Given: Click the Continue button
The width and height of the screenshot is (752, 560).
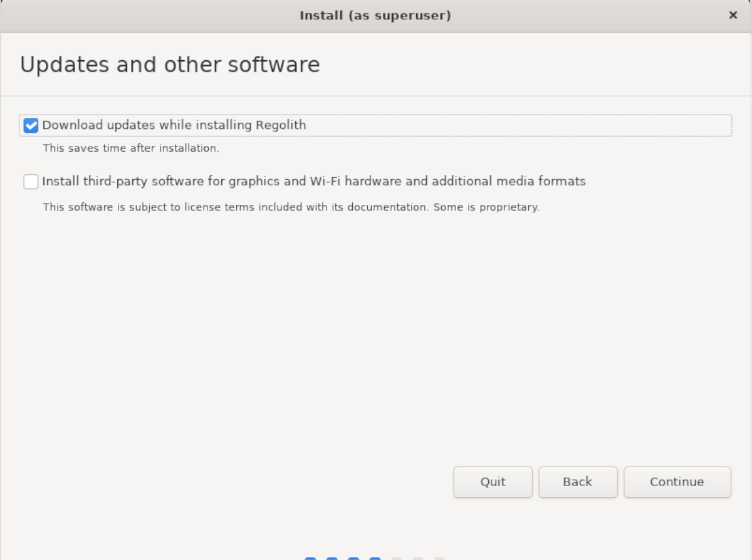Looking at the screenshot, I should pyautogui.click(x=677, y=482).
